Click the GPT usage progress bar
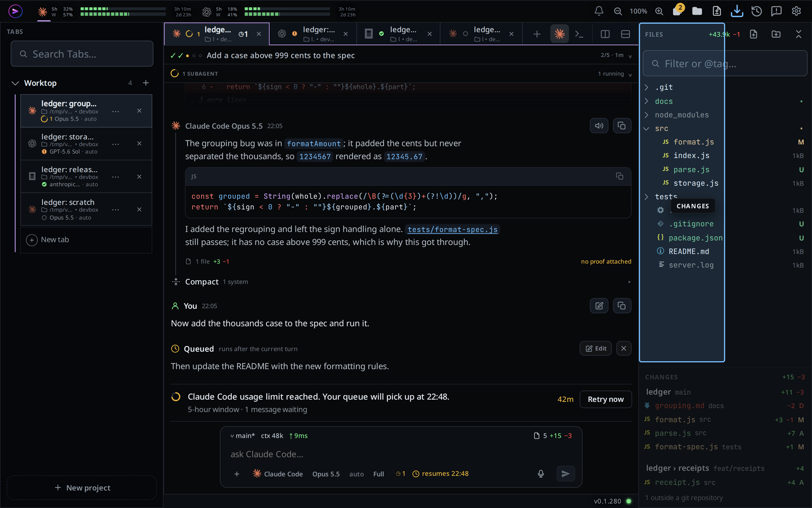 [x=287, y=11]
